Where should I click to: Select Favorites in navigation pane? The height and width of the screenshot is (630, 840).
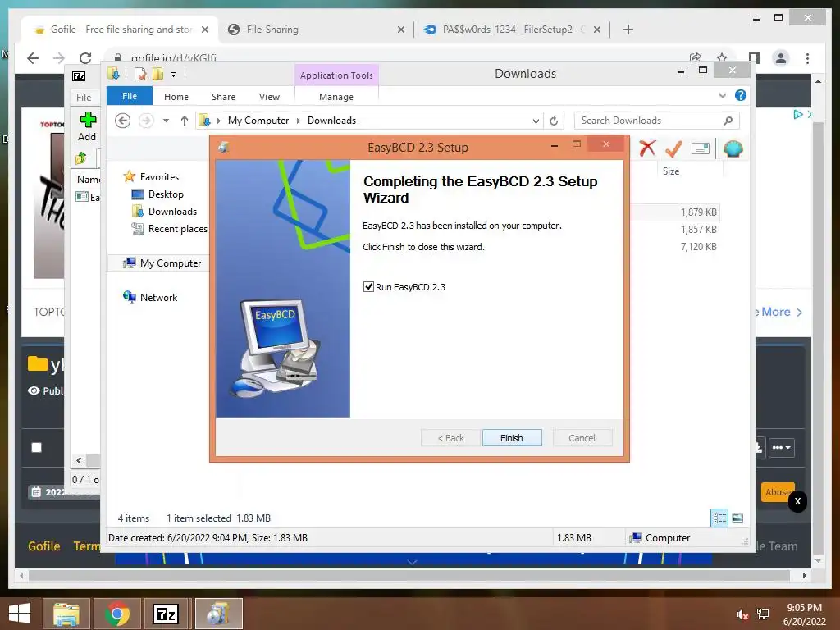(159, 177)
